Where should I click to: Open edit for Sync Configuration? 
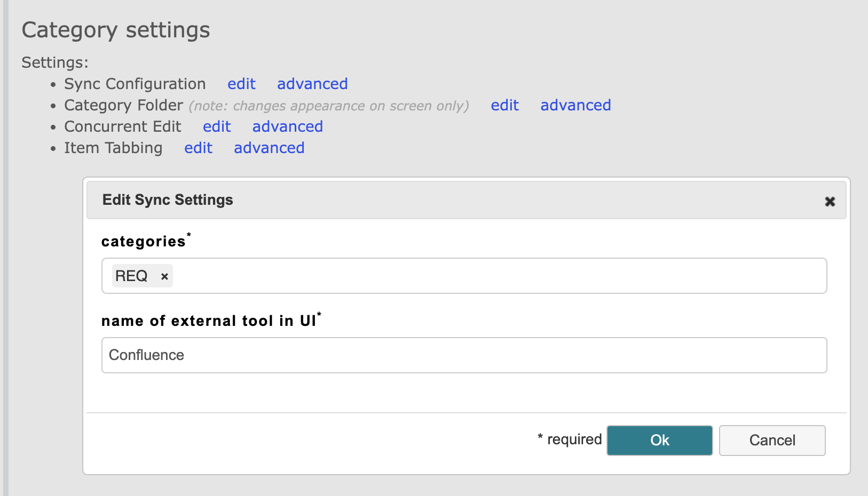(x=242, y=84)
